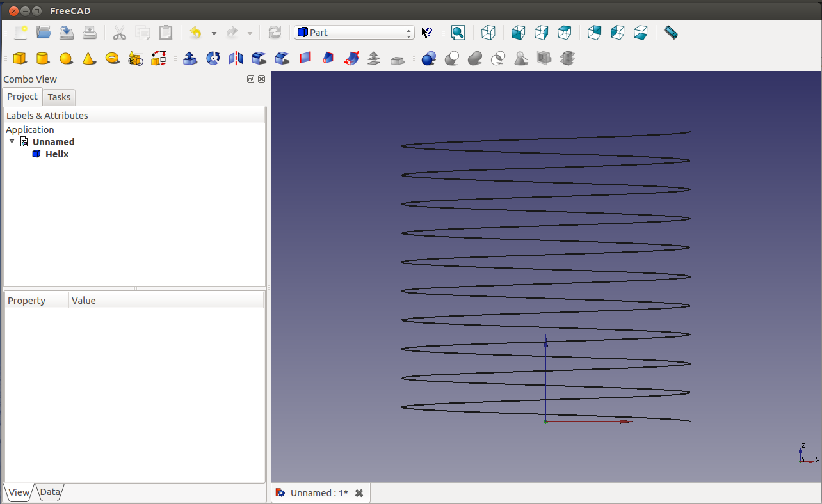822x504 pixels.
Task: Click the What's This help cursor
Action: click(427, 33)
